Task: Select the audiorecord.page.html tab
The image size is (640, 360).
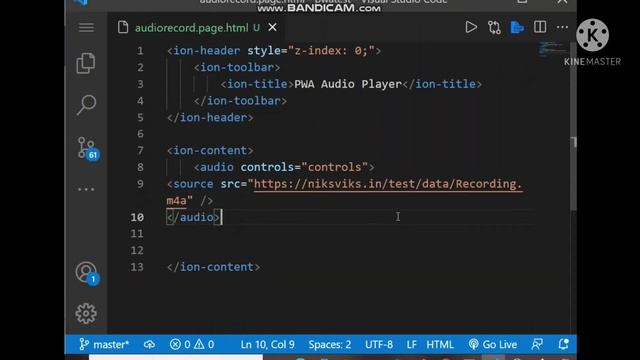Action: click(191, 28)
